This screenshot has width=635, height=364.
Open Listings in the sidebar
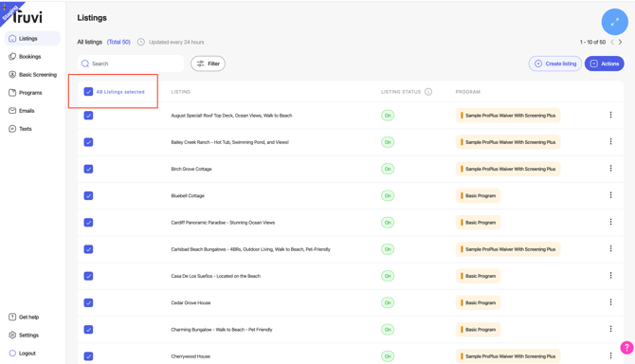32,39
